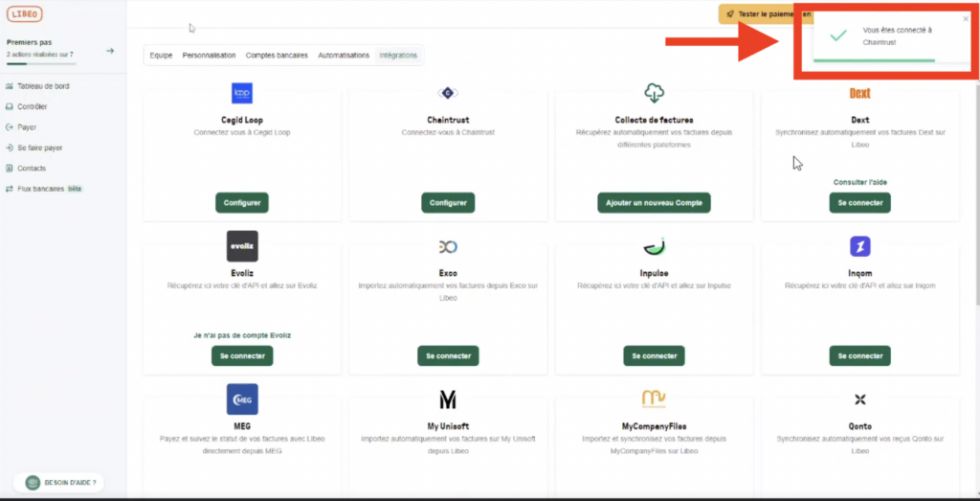
Task: Connect to Exco with Se connecter
Action: coord(448,356)
